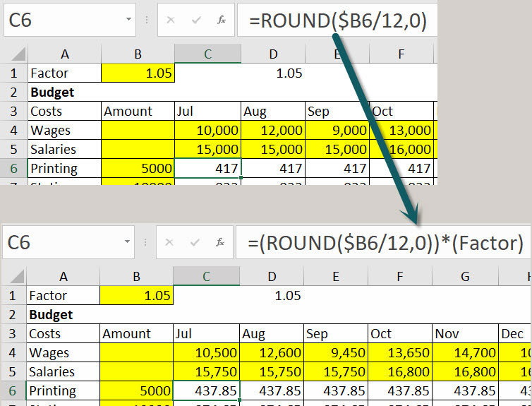Click the enter checkmark icon in top formula bar

click(196, 20)
